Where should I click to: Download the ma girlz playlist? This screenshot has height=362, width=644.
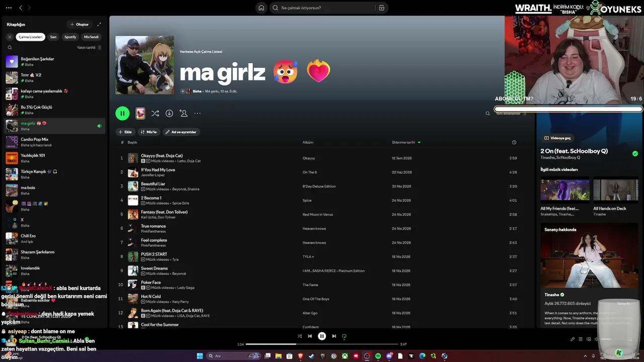169,113
